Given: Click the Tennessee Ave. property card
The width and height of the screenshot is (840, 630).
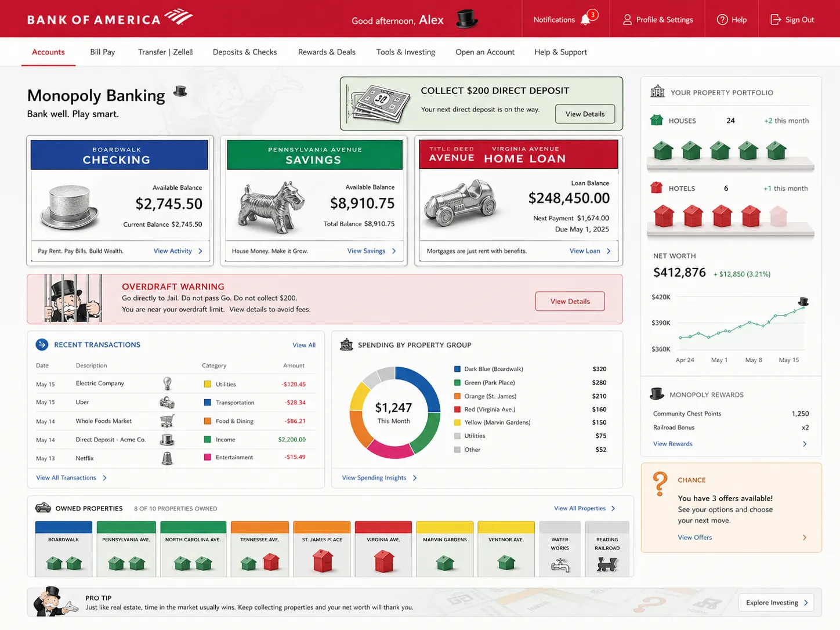Looking at the screenshot, I should [x=259, y=549].
